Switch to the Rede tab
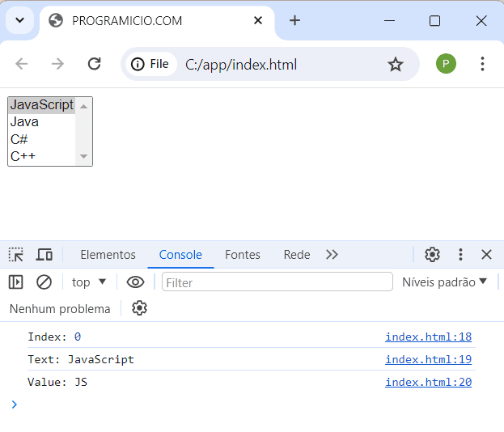 tap(297, 255)
